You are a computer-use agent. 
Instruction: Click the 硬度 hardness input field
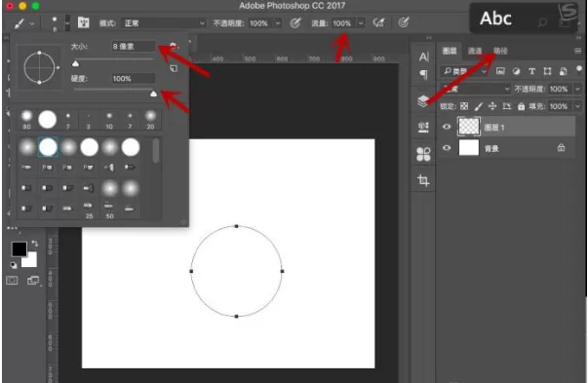(134, 78)
